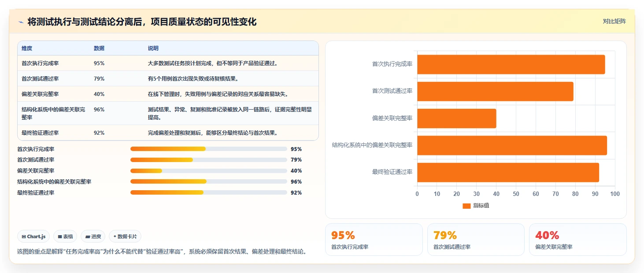The image size is (644, 273).
Task: Click the 说明 table column header
Action: click(x=153, y=48)
